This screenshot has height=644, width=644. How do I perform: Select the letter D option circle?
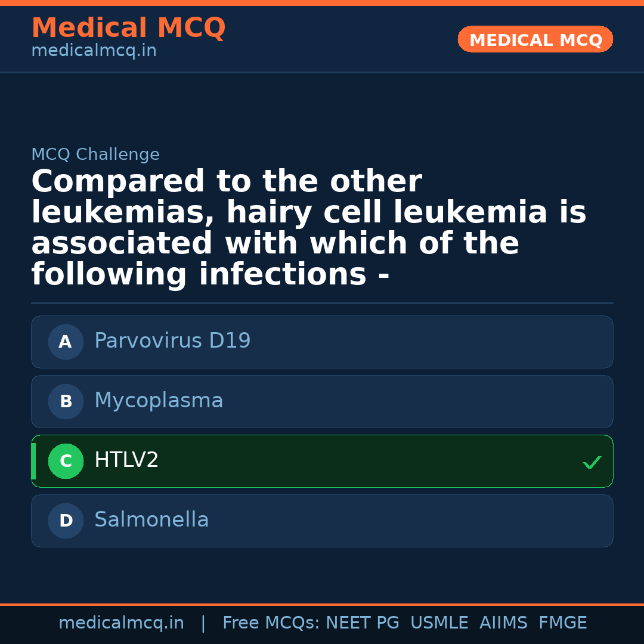pyautogui.click(x=66, y=521)
